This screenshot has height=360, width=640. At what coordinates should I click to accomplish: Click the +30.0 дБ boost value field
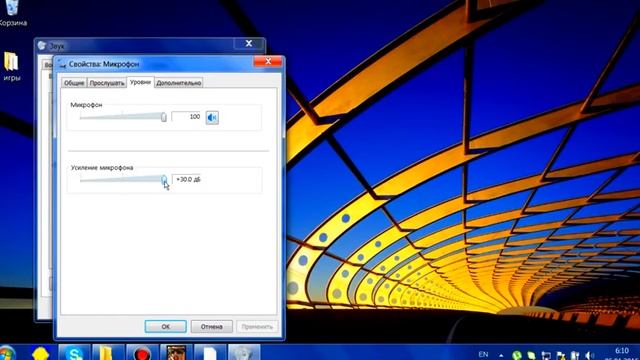[x=186, y=179]
